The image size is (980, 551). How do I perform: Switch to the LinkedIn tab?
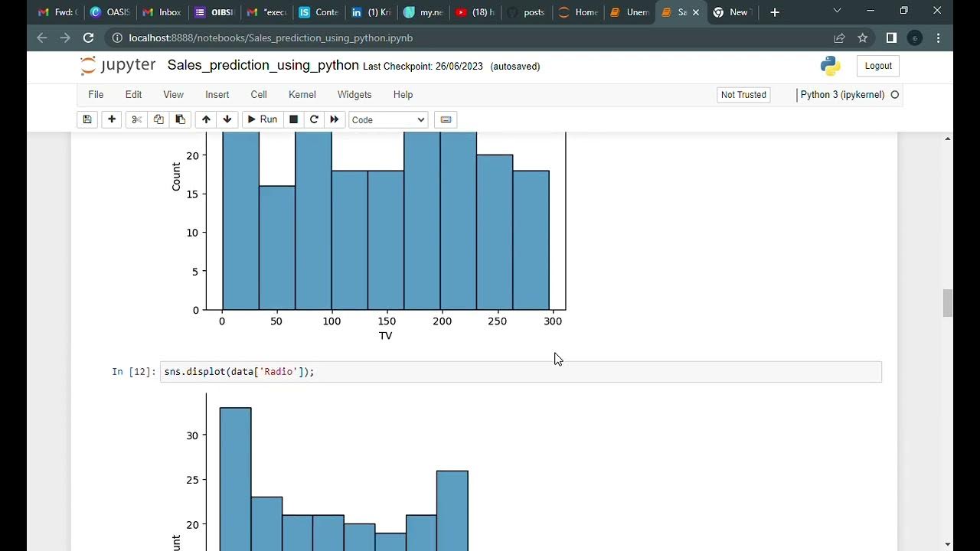(x=371, y=12)
